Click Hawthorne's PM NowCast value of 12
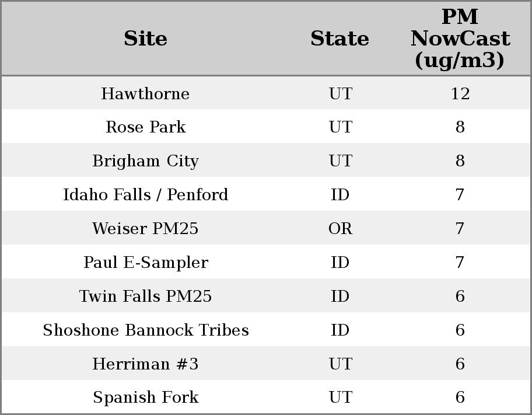Viewport: 532px width, 415px height. [x=460, y=93]
